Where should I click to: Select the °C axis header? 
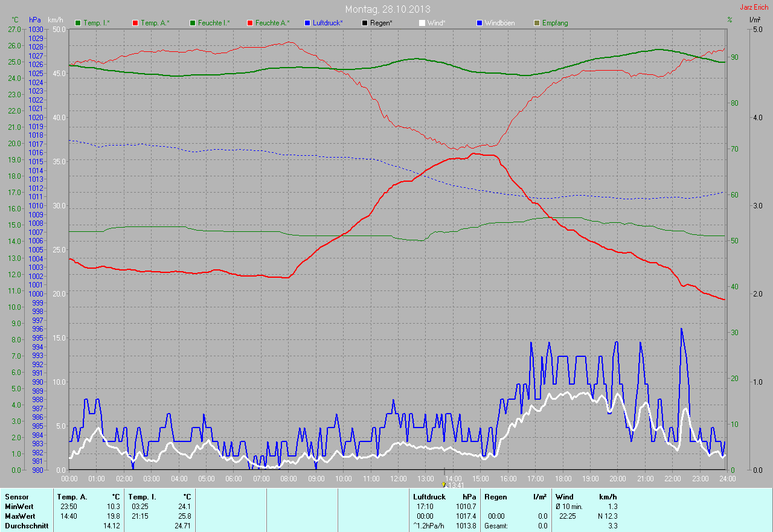[x=15, y=20]
